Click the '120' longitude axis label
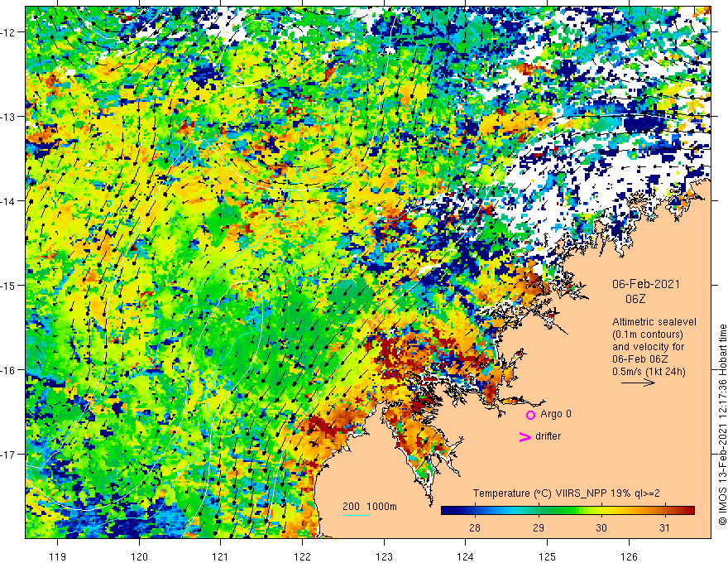This screenshot has width=728, height=563. [139, 556]
